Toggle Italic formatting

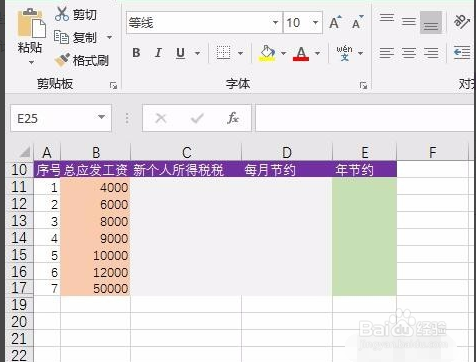tap(158, 53)
